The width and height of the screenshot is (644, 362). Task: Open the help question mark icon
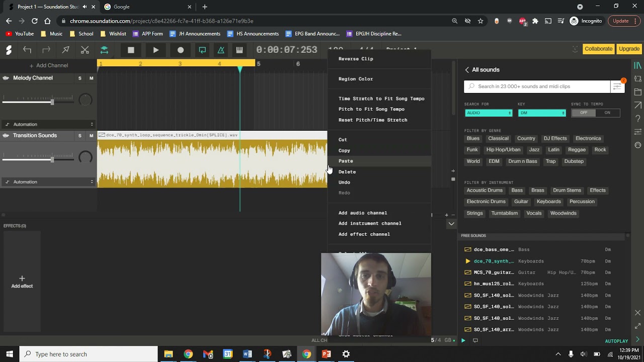tap(637, 119)
